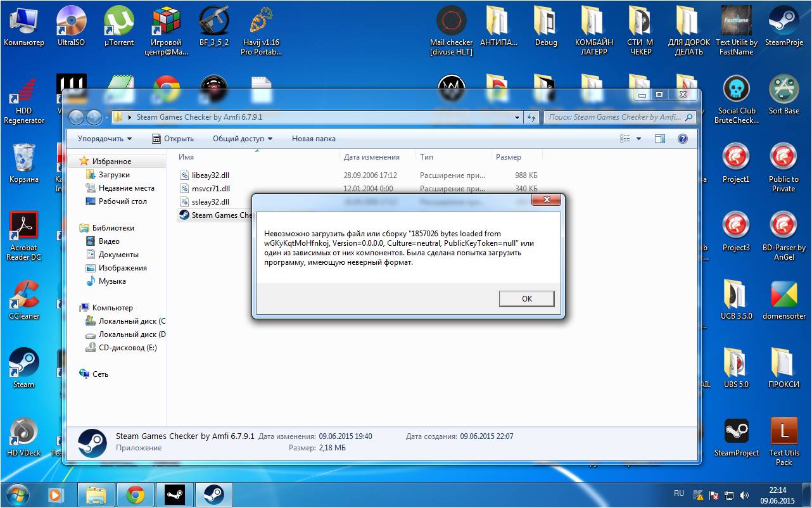Select the Havij v1.16 Pro desktop icon

(x=260, y=30)
